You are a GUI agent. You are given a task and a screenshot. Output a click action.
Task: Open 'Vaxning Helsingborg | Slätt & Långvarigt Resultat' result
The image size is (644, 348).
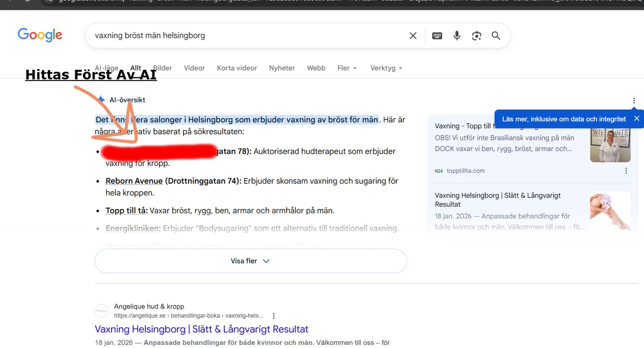pos(202,329)
